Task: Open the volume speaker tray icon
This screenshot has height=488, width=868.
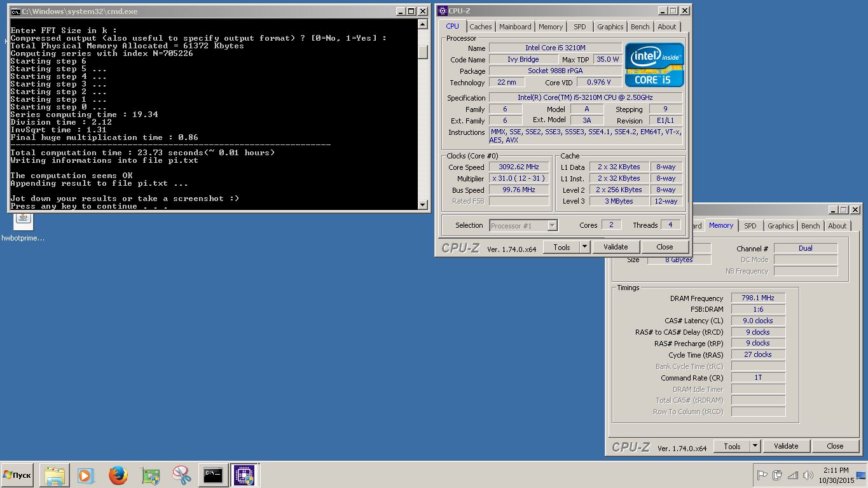Action: (808, 475)
